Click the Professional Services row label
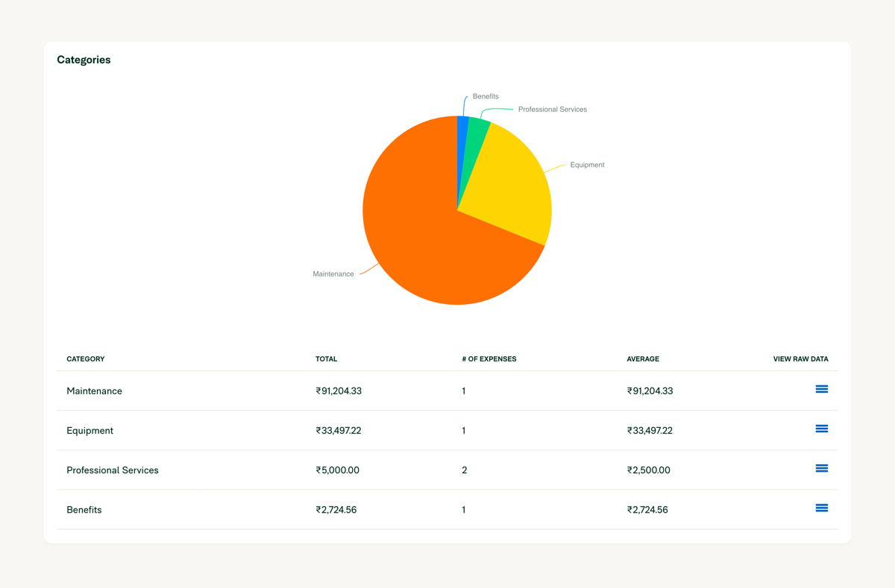The width and height of the screenshot is (895, 588). click(x=113, y=470)
